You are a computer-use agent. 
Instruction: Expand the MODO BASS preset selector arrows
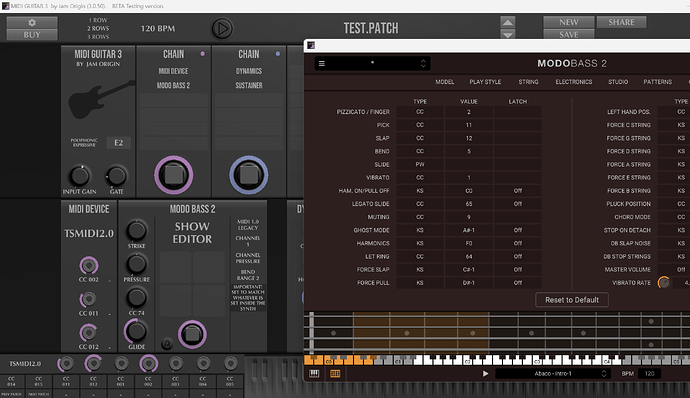coord(423,63)
